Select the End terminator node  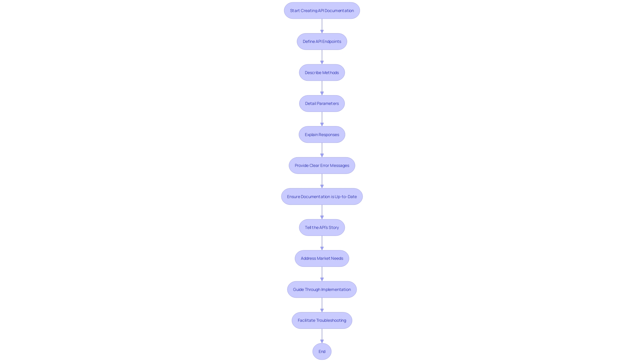pyautogui.click(x=322, y=351)
